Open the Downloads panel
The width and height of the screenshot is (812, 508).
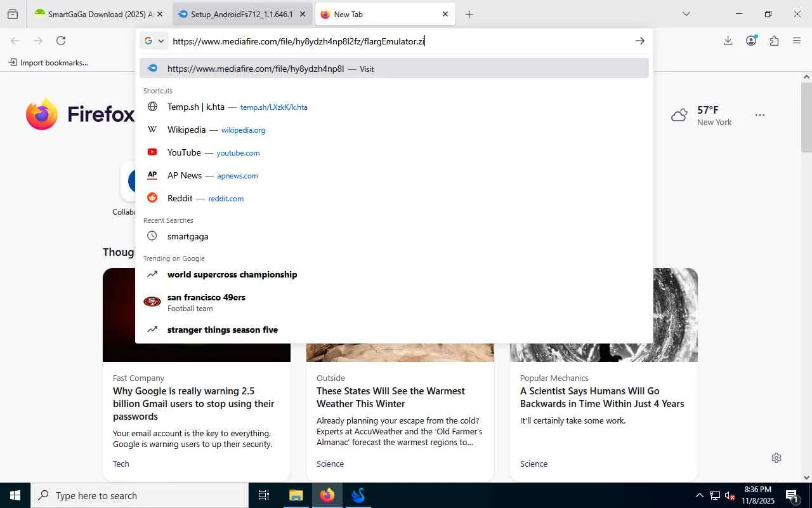728,41
